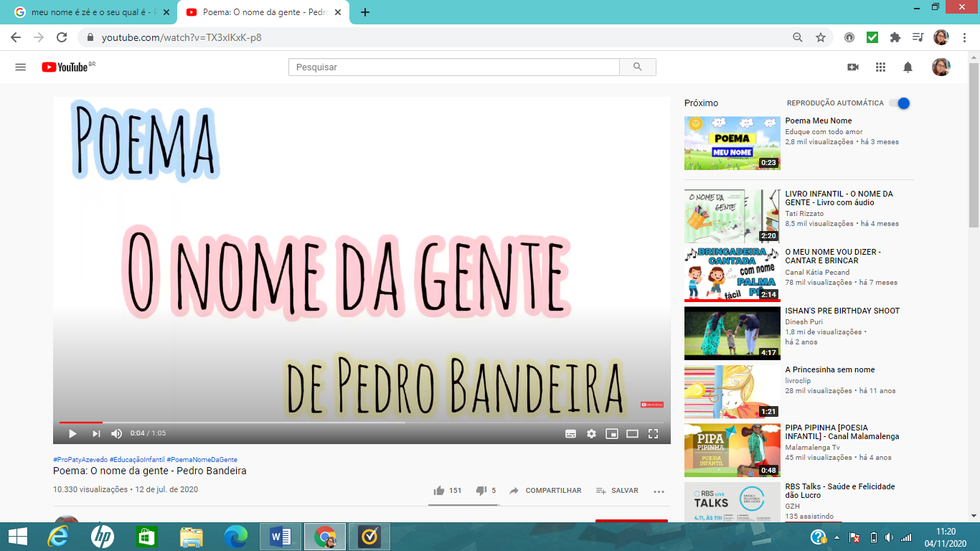
Task: Seek using the video progress bar
Action: click(x=362, y=422)
